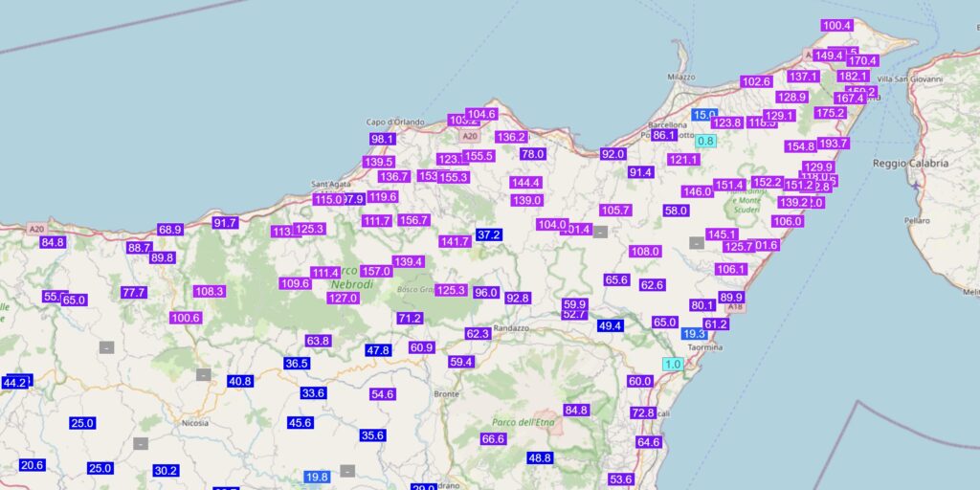
Task: Click the blue 36.5 station value
Action: [x=297, y=363]
